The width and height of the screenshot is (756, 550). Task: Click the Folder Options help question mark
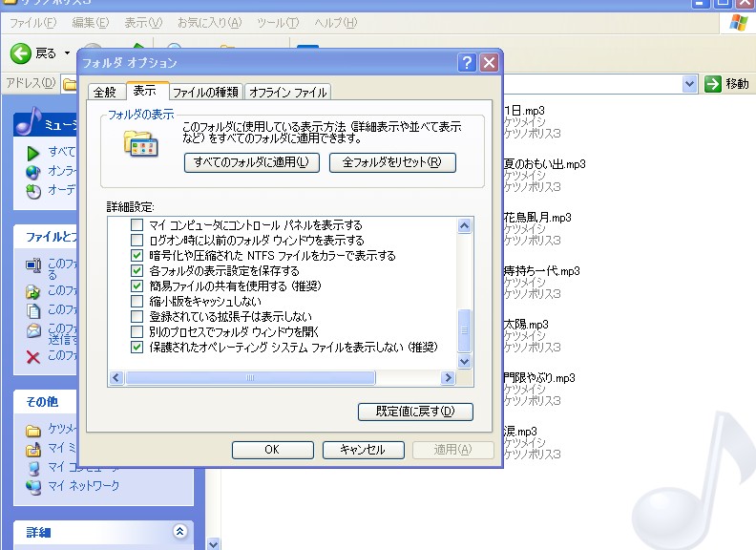(467, 63)
